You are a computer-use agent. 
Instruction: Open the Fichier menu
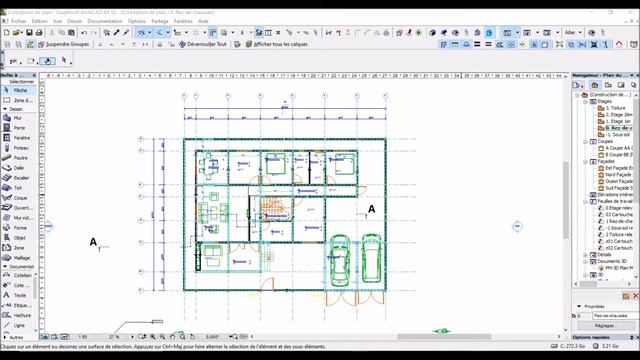click(18, 21)
